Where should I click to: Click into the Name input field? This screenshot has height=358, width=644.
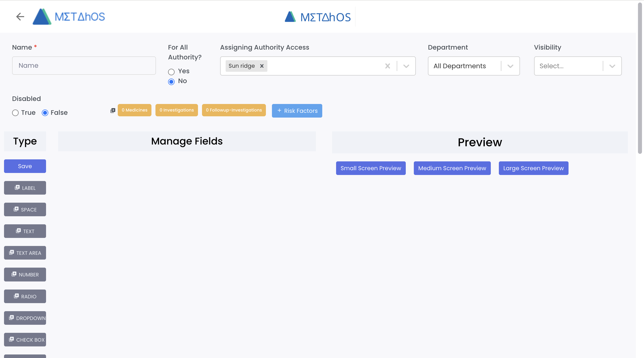tap(84, 65)
